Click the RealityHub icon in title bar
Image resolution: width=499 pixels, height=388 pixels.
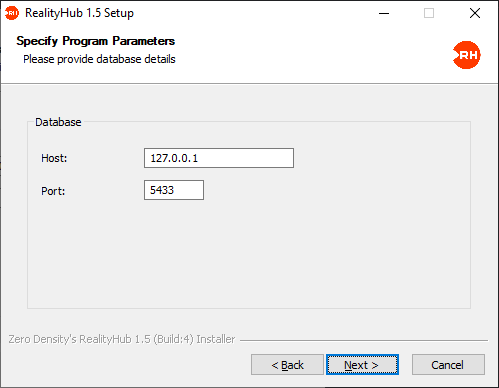(x=12, y=13)
